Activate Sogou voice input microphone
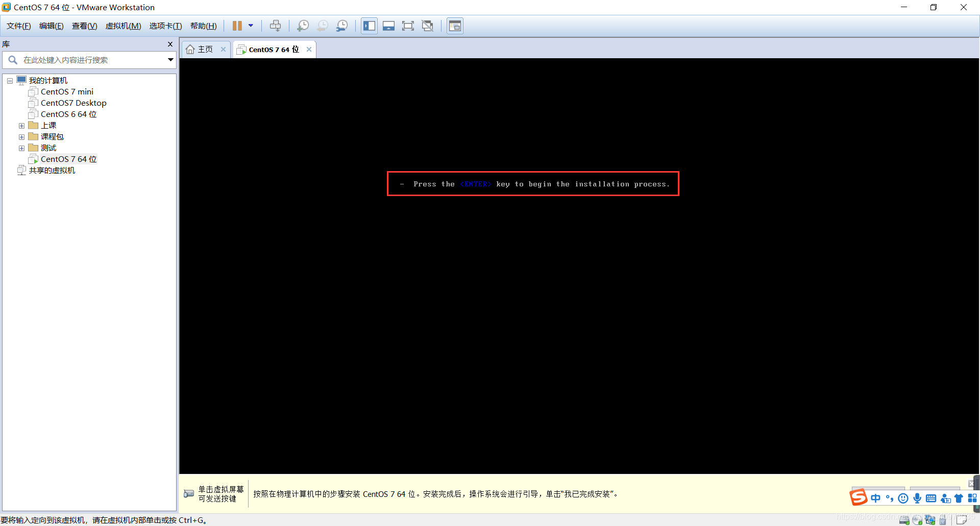Image resolution: width=980 pixels, height=526 pixels. coord(917,498)
